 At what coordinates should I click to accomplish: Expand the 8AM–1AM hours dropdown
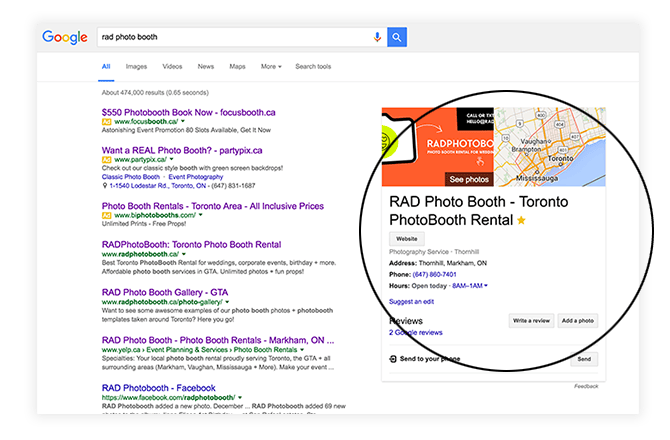(470, 286)
